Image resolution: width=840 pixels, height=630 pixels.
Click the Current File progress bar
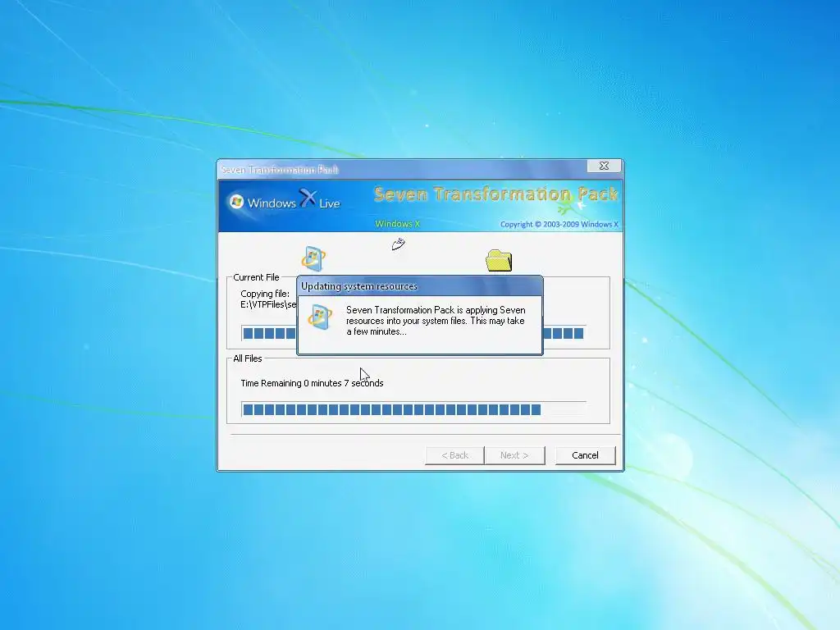[x=413, y=333]
